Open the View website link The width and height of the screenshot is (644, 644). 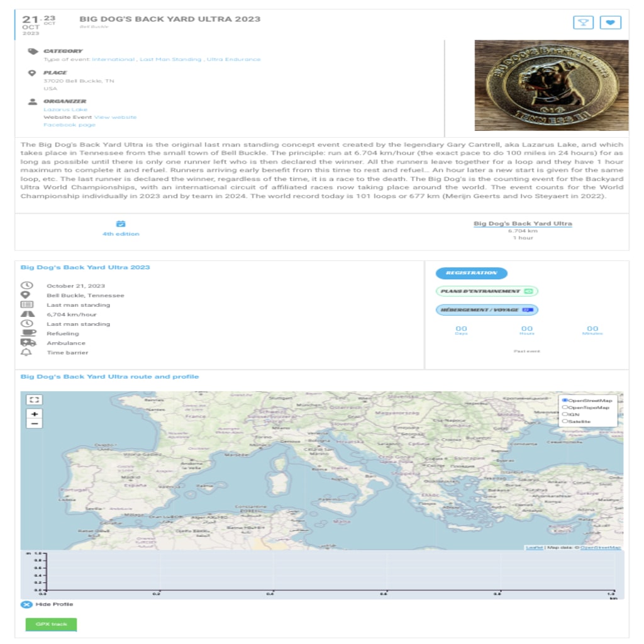pyautogui.click(x=115, y=118)
